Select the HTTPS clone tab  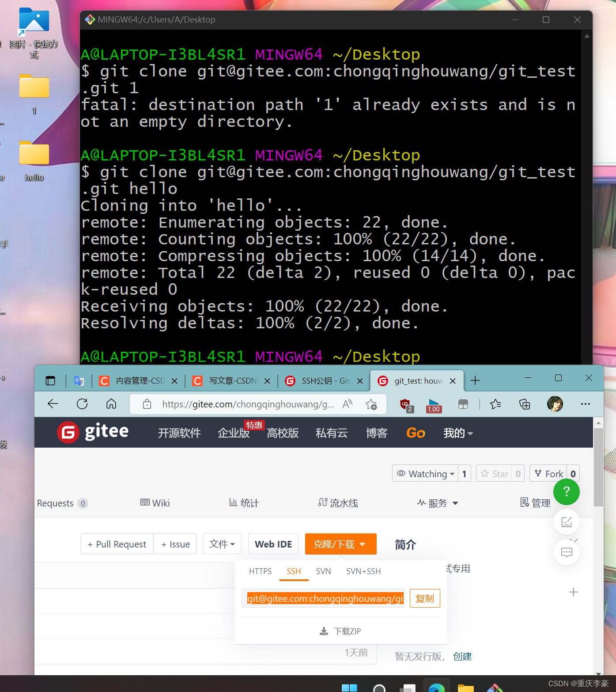tap(260, 571)
